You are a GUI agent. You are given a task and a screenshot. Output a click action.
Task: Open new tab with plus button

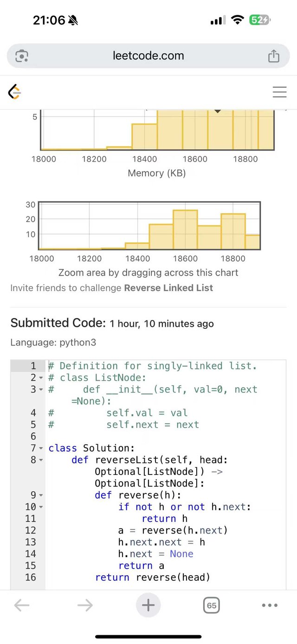tap(148, 605)
